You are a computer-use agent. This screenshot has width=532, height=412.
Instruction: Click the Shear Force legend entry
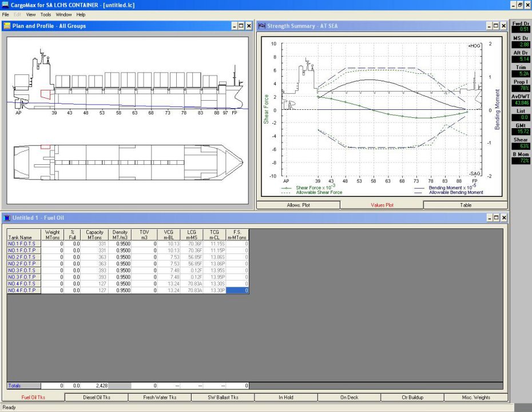point(308,187)
